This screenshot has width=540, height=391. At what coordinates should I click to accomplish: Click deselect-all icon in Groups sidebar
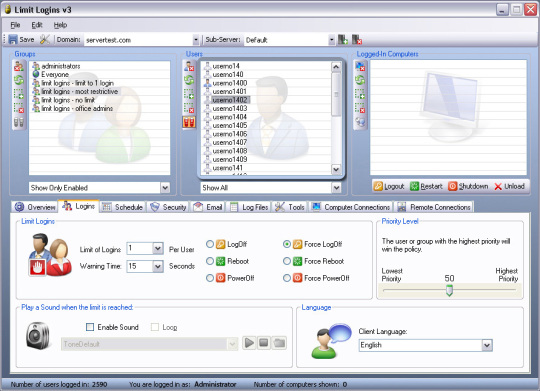(x=19, y=108)
